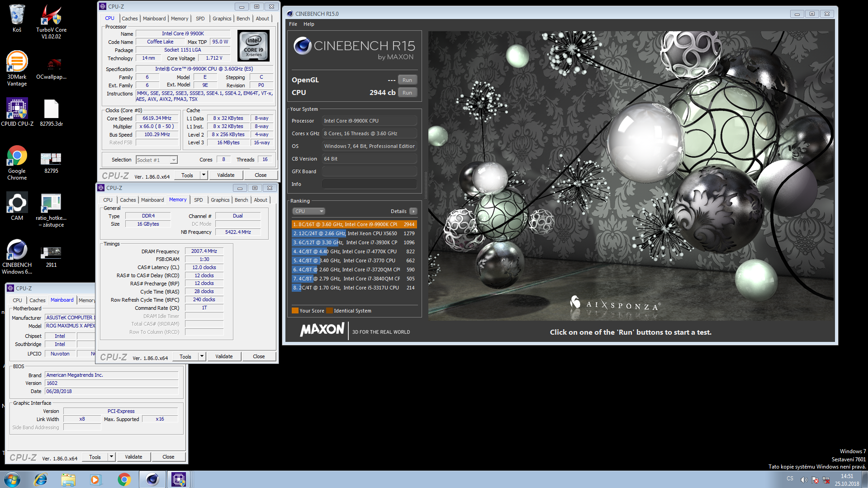Screen dimensions: 868x488
Task: Open Tools dropdown arrow in Mainboard CPU-Z window
Action: pos(111,457)
